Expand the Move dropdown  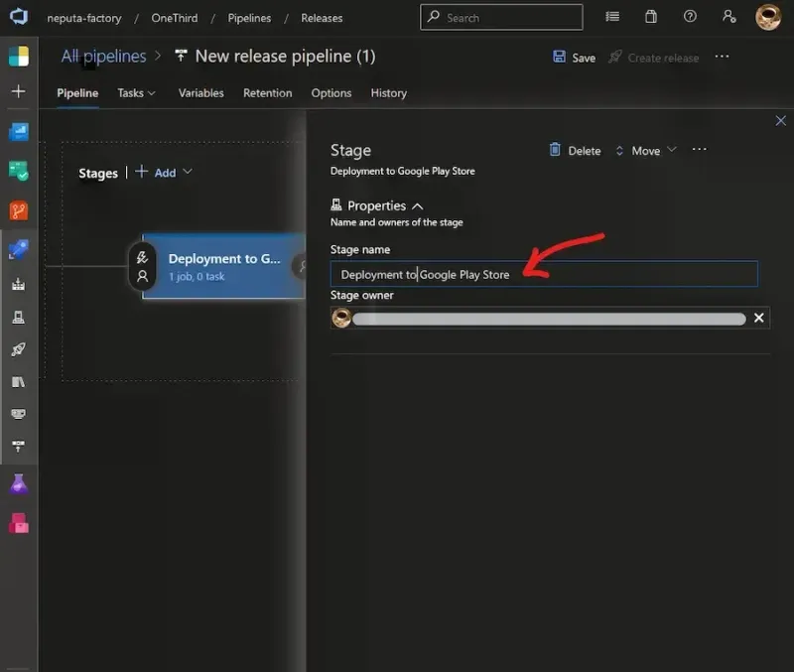645,151
